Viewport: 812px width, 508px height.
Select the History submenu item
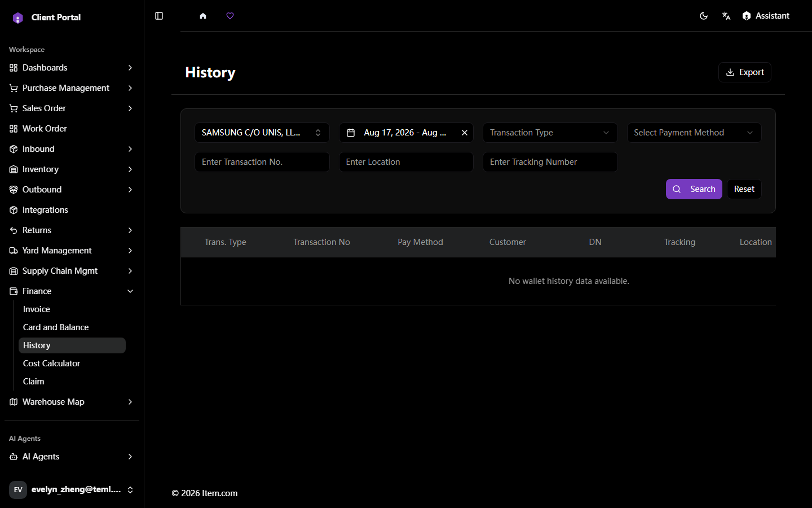[x=72, y=345]
